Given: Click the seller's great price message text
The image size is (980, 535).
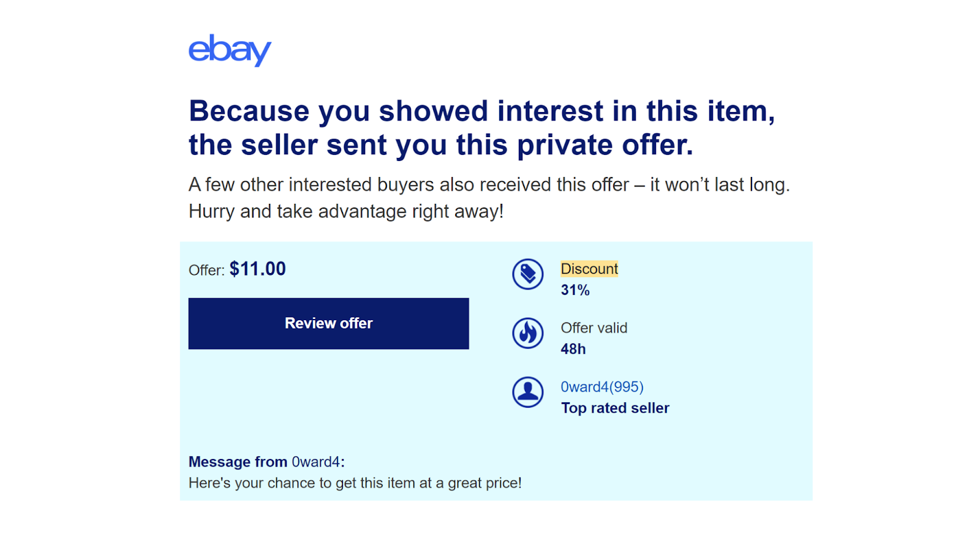Looking at the screenshot, I should point(355,483).
